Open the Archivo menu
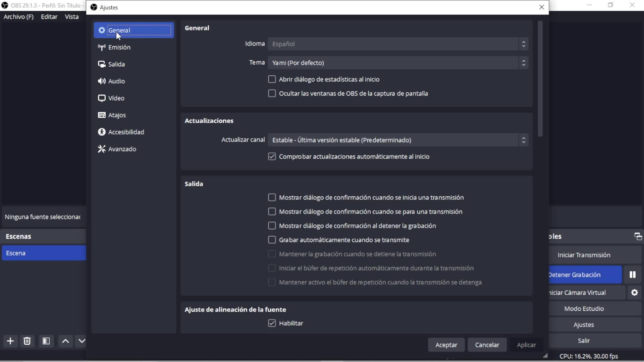This screenshot has height=362, width=644. 18,17
